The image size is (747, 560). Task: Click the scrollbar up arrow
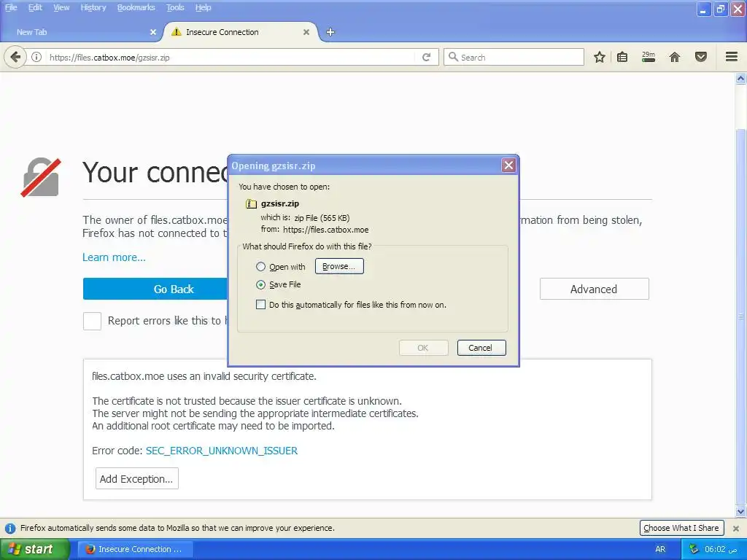(741, 79)
